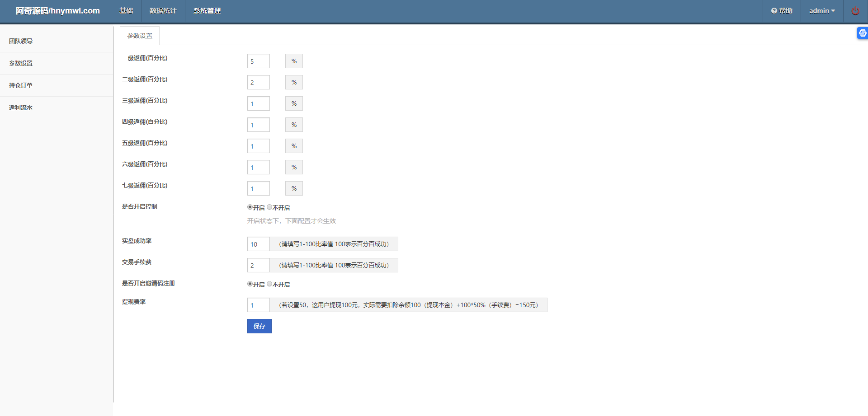This screenshot has width=868, height=416.
Task: Open 返利流水 in the sidebar
Action: coord(20,108)
